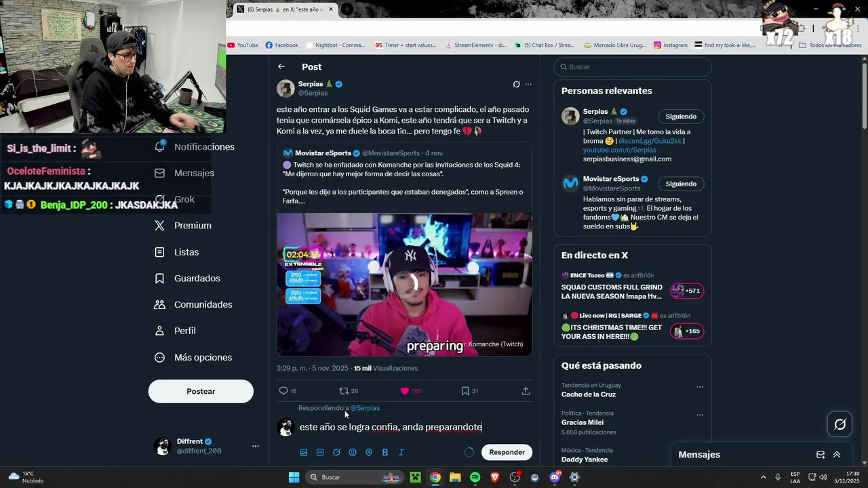The width and height of the screenshot is (868, 488).
Task: Open quoted Movistar eSports post text
Action: click(403, 182)
